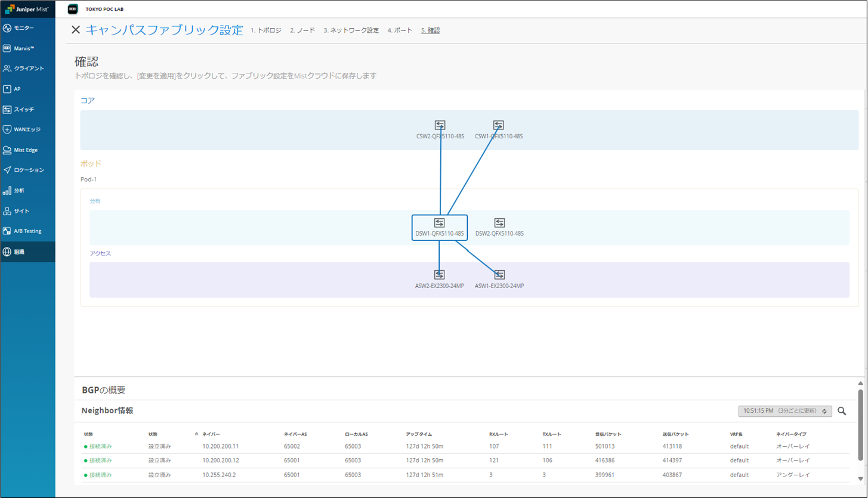The height and width of the screenshot is (498, 868).
Task: Open the A/B Testing sidebar item
Action: coord(27,231)
